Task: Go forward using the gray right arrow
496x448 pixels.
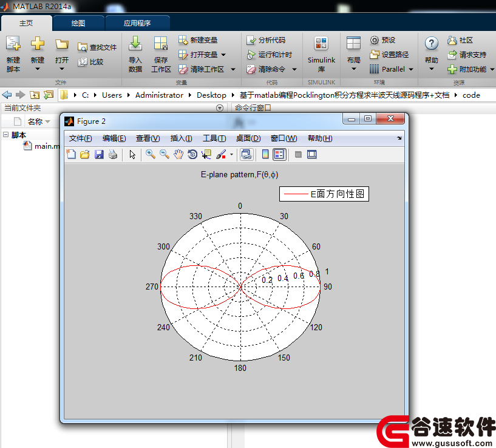Action: pos(21,95)
